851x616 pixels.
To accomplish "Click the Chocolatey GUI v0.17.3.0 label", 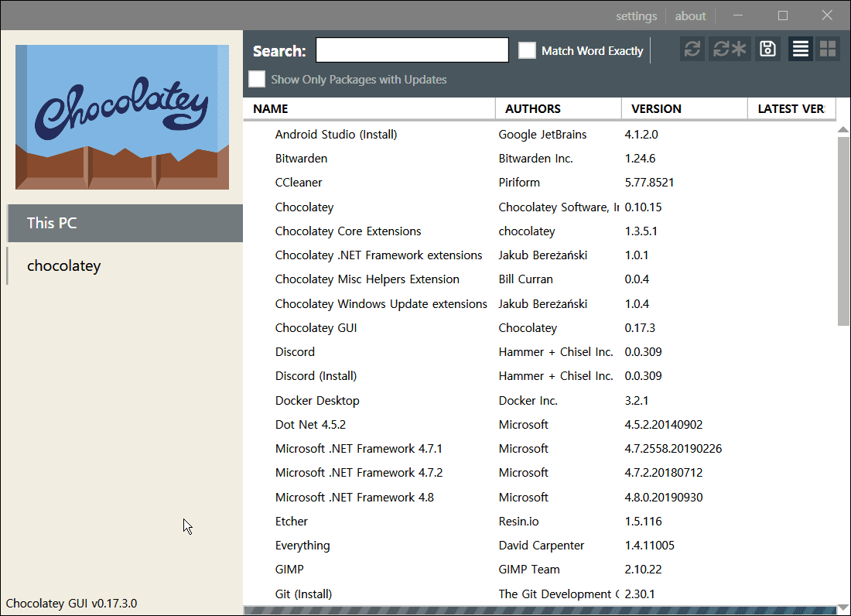I will coord(71,604).
